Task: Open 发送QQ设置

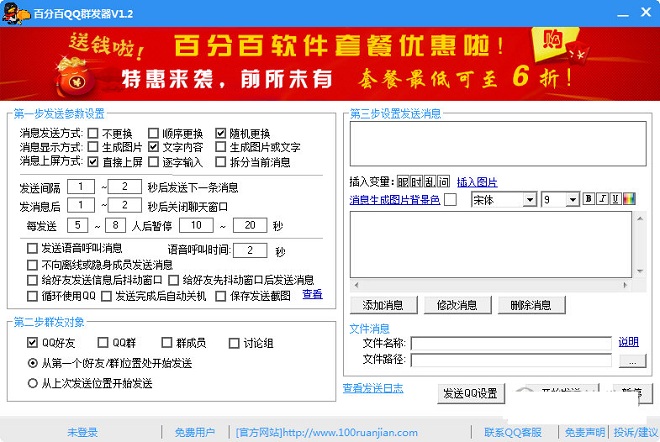Action: coord(471,393)
